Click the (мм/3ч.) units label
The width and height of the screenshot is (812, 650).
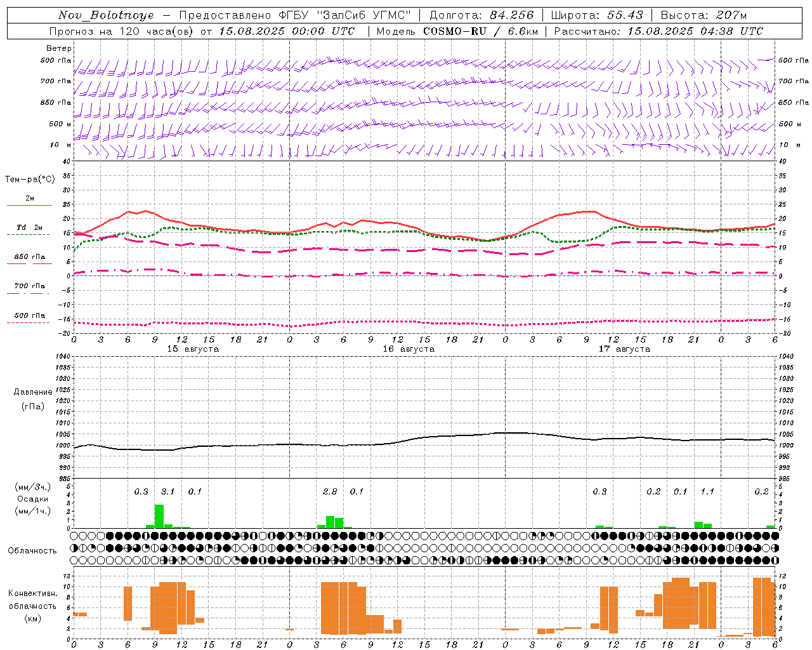[33, 487]
